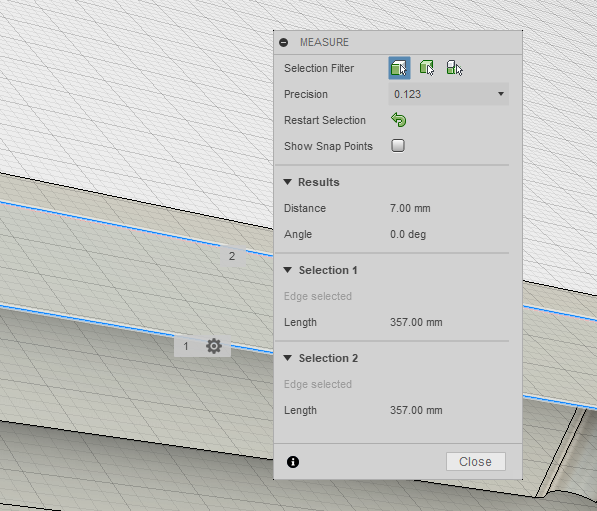Click the green Restart Selection arrow
The width and height of the screenshot is (597, 511).
tap(399, 120)
